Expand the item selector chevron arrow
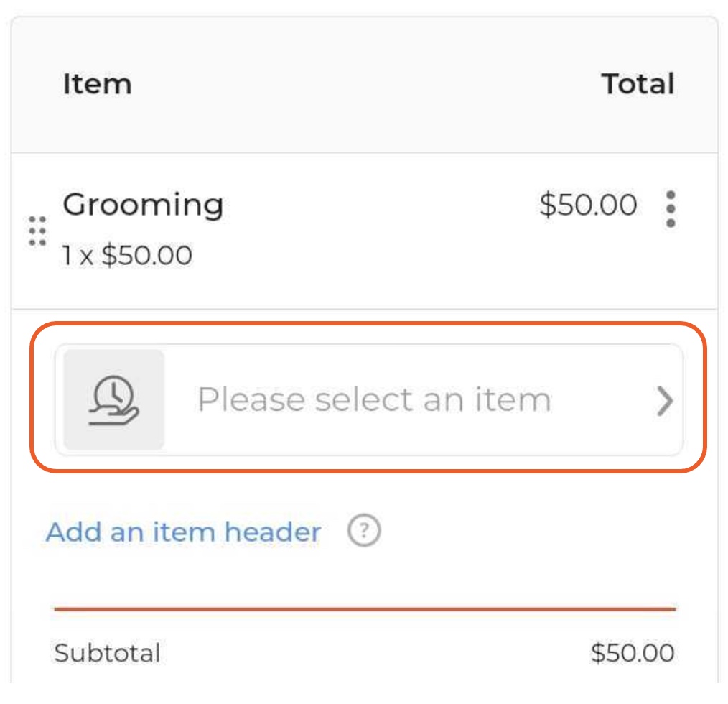Image resolution: width=728 pixels, height=704 pixels. pyautogui.click(x=665, y=401)
